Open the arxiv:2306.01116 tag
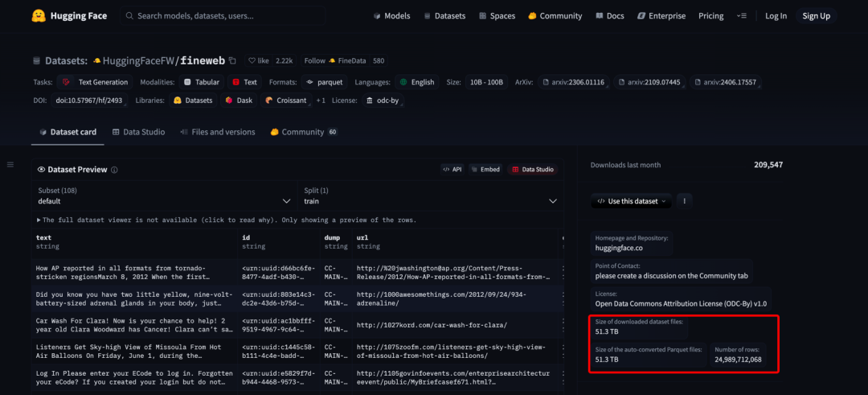This screenshot has height=395, width=868. click(x=574, y=82)
